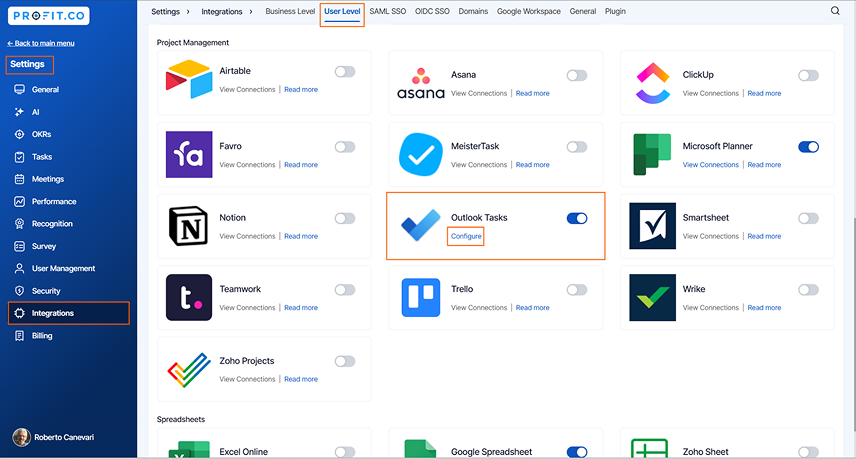
Task: Enable the Notion integration toggle
Action: (345, 218)
